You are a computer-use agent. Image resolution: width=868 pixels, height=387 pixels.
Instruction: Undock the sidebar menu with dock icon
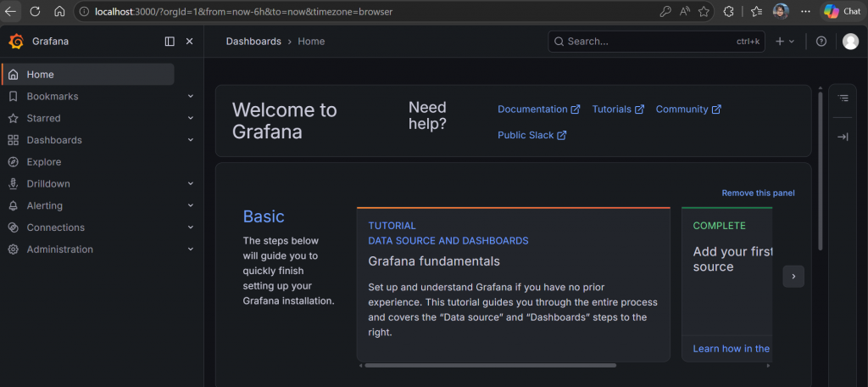170,41
